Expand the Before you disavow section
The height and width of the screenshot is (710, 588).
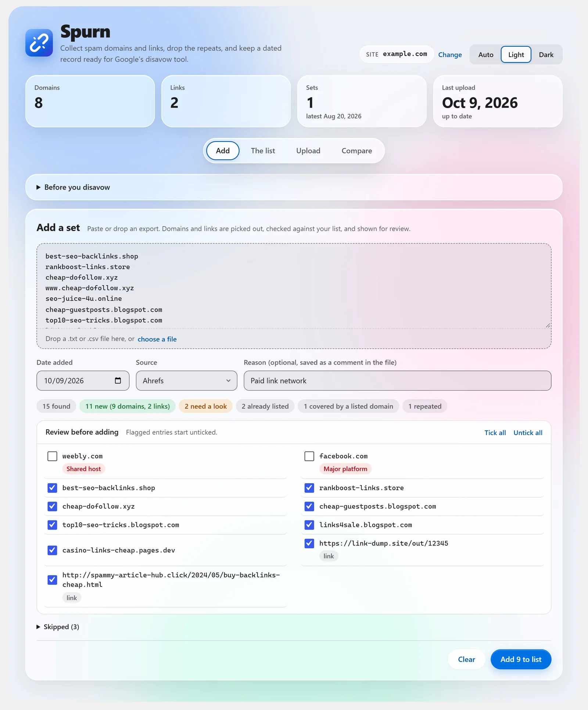(x=294, y=187)
